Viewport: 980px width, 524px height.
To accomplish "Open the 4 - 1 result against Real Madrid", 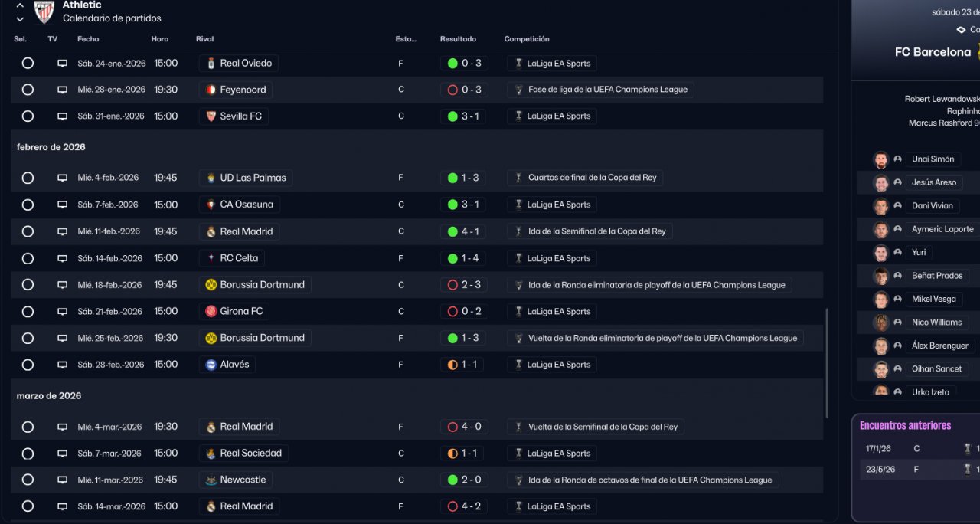I will 464,231.
